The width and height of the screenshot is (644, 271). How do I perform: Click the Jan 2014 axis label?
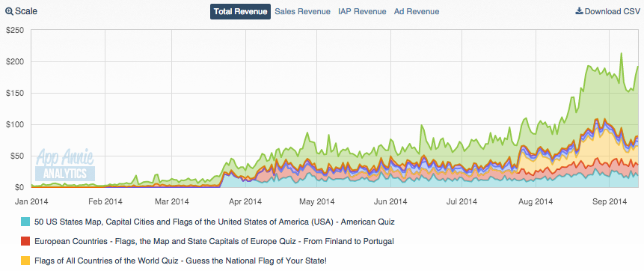coord(31,201)
